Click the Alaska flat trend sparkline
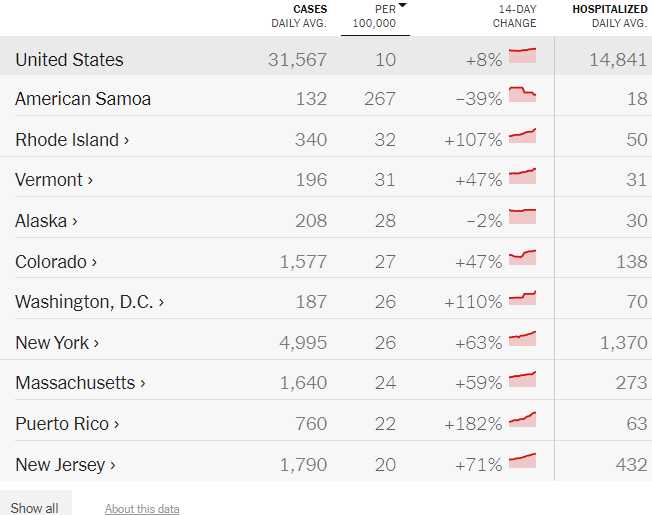The width and height of the screenshot is (652, 515). pos(522,217)
